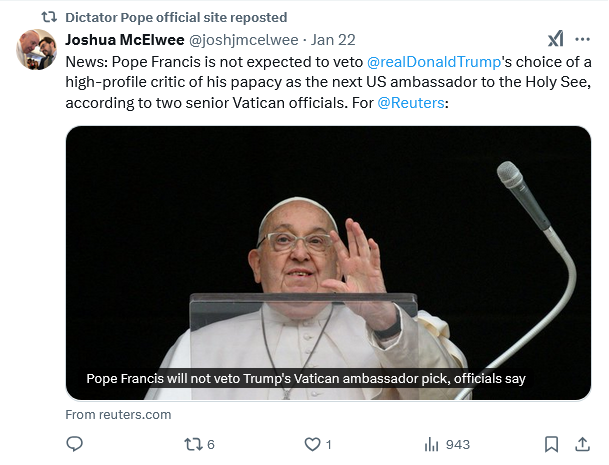The width and height of the screenshot is (609, 465).
Task: Click the small repost indicator beside Dictator Pope
Action: (48, 17)
